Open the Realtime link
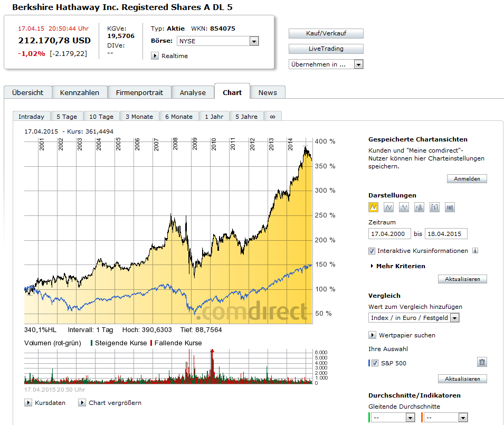The height and width of the screenshot is (425, 504). (x=175, y=55)
